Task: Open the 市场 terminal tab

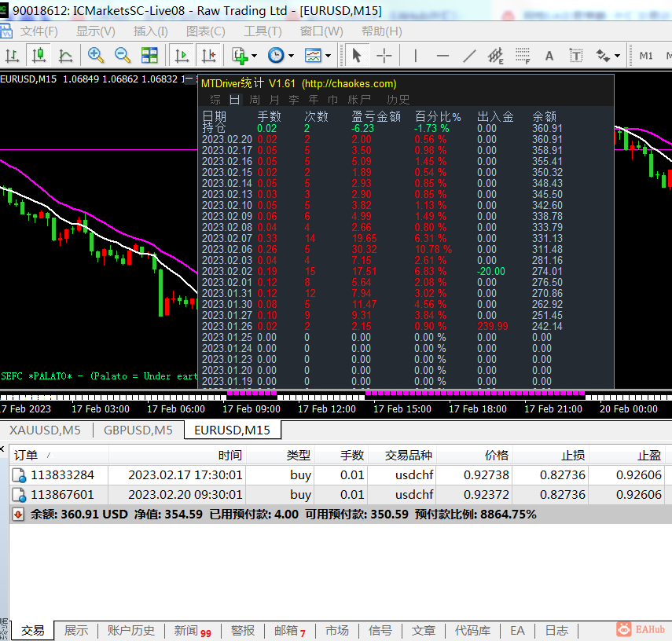Action: coord(337,630)
